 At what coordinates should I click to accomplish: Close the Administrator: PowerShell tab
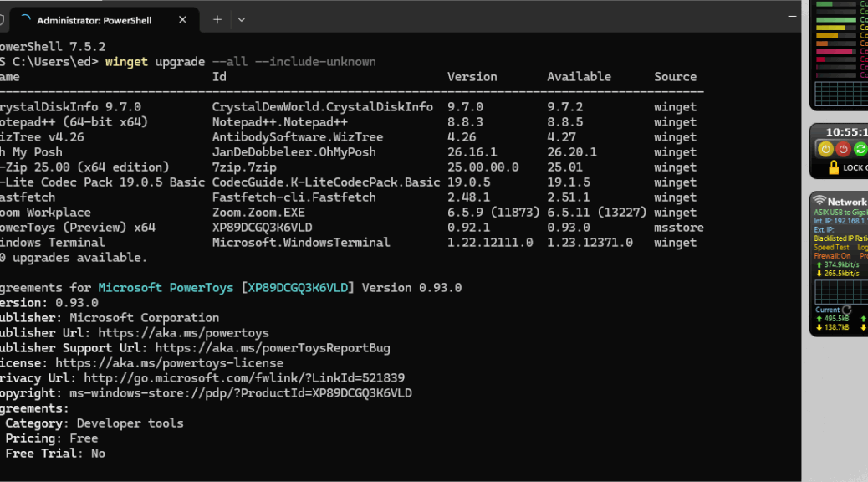pos(182,20)
